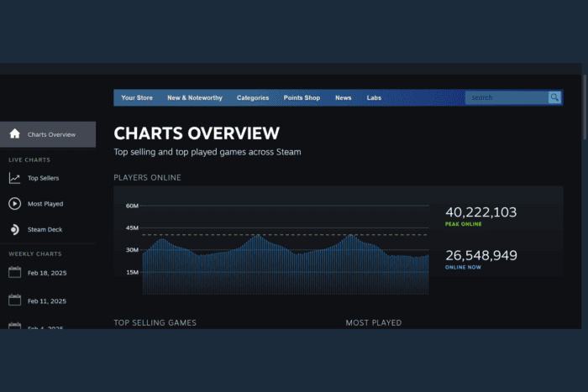Click the magnifying glass search icon
This screenshot has height=392, width=588.
[554, 97]
